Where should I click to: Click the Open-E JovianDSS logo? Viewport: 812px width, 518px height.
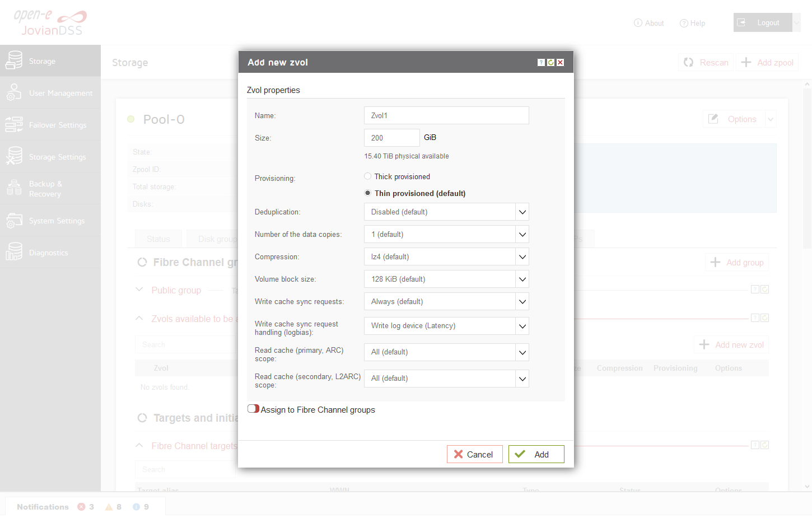[50, 23]
